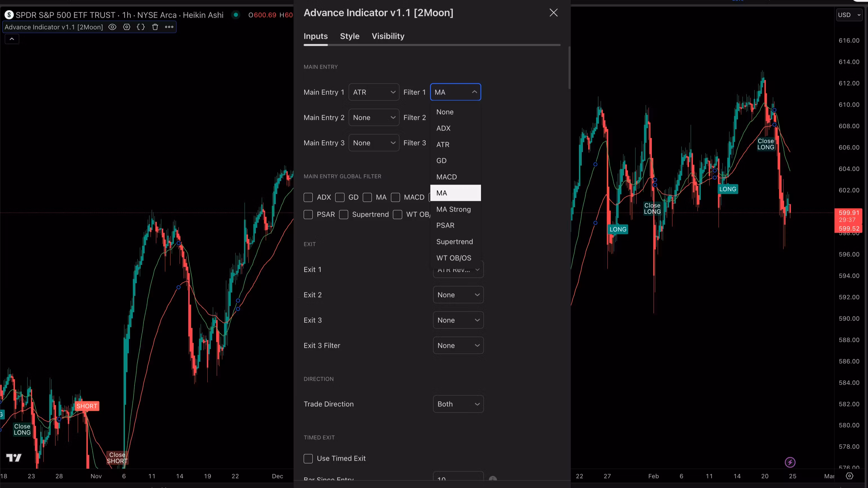Check the Use Timed Exit box

click(x=308, y=458)
